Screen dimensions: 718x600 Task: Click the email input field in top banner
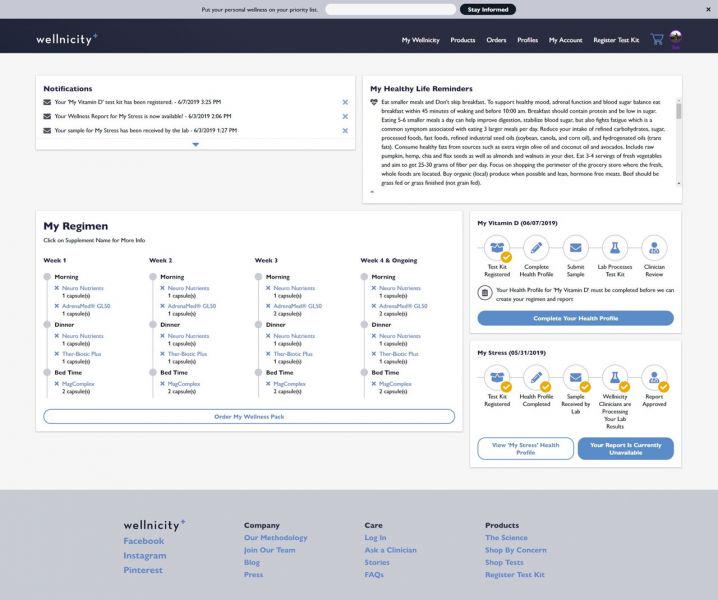click(x=391, y=9)
